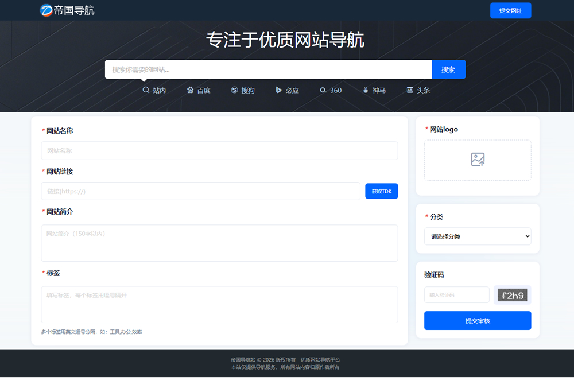574x392 pixels.
Task: Click the 分类 label
Action: point(436,217)
